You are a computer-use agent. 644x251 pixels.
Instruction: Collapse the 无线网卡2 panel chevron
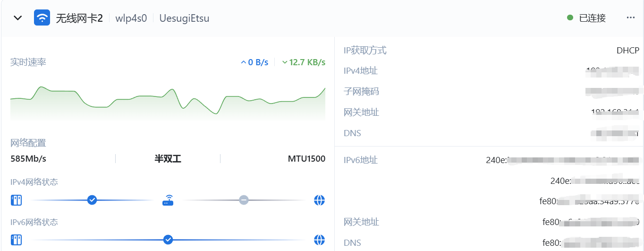[x=18, y=18]
